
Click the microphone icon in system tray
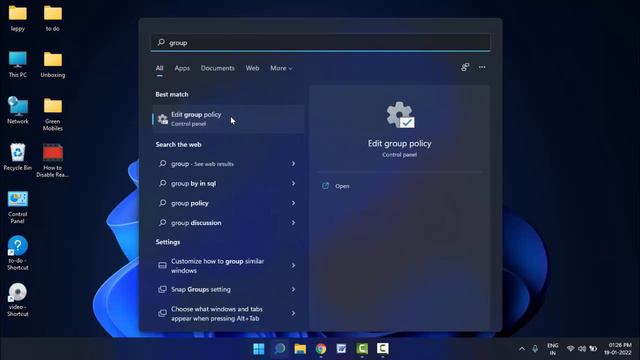tap(535, 349)
